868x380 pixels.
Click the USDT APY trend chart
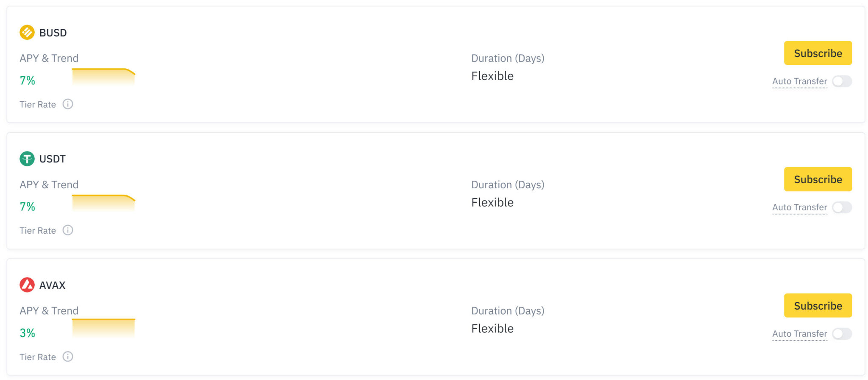(103, 204)
